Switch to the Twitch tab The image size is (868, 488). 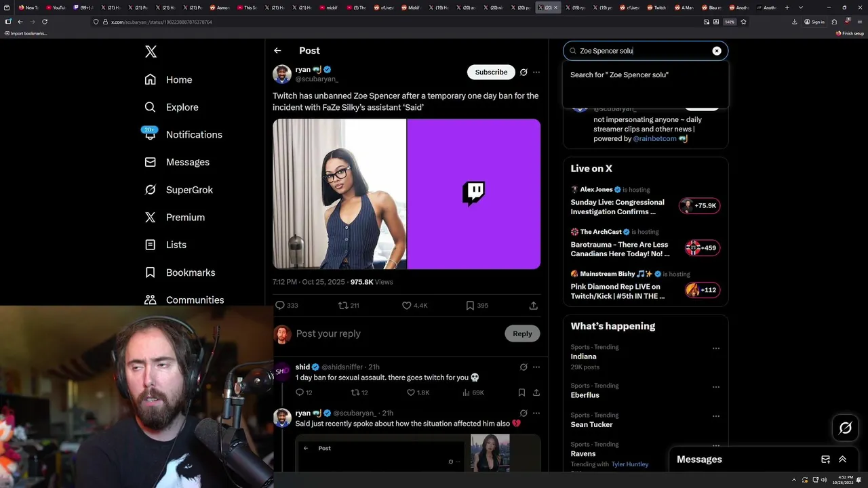(x=656, y=7)
